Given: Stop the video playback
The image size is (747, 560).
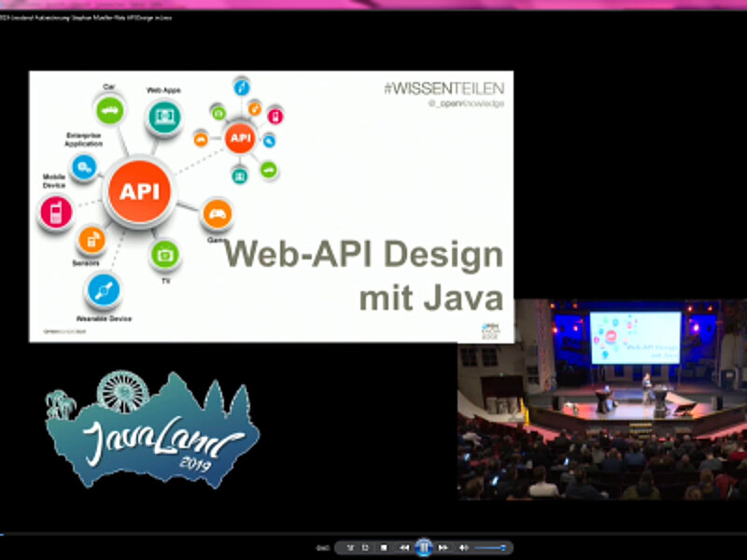Looking at the screenshot, I should pyautogui.click(x=383, y=547).
